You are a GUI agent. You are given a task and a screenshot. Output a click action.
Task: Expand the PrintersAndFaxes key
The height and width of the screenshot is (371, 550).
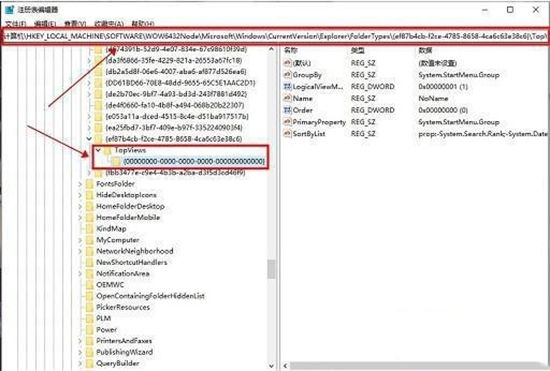coord(80,341)
